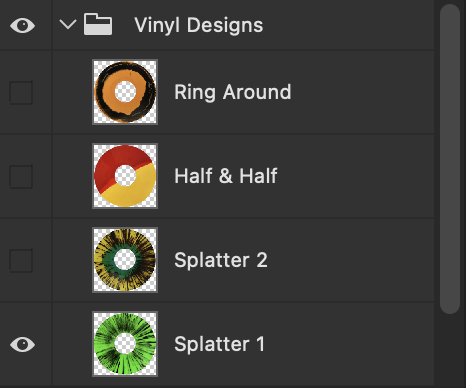Hide the Splatter 1 layer via eye icon
466x388 pixels.
[x=22, y=344]
